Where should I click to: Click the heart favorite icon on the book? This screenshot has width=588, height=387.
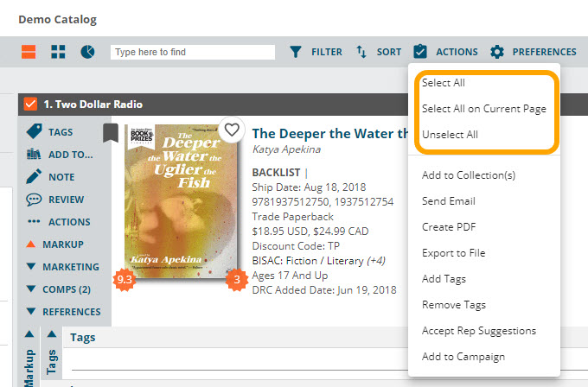coord(231,130)
